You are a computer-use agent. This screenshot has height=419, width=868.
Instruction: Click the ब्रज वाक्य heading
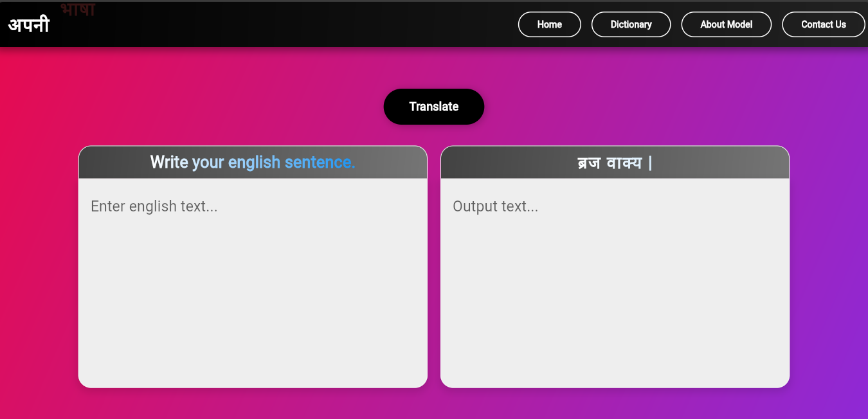tap(615, 163)
